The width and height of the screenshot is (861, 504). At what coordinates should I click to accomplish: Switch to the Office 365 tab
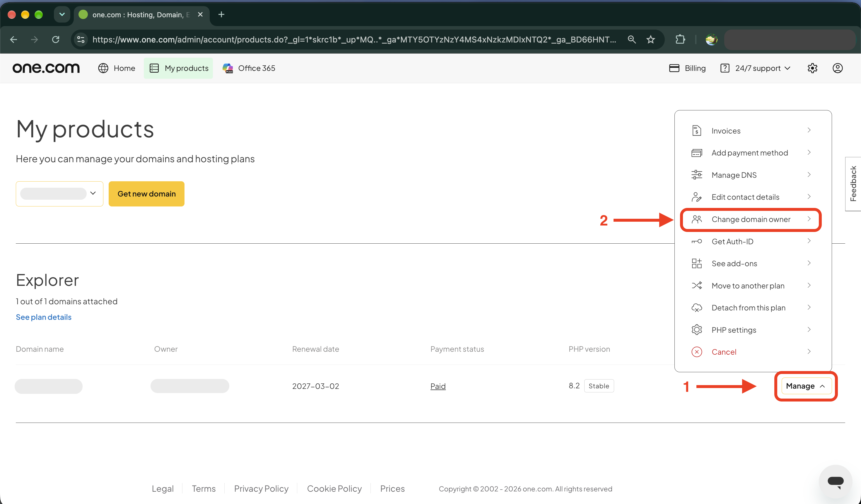(x=249, y=68)
